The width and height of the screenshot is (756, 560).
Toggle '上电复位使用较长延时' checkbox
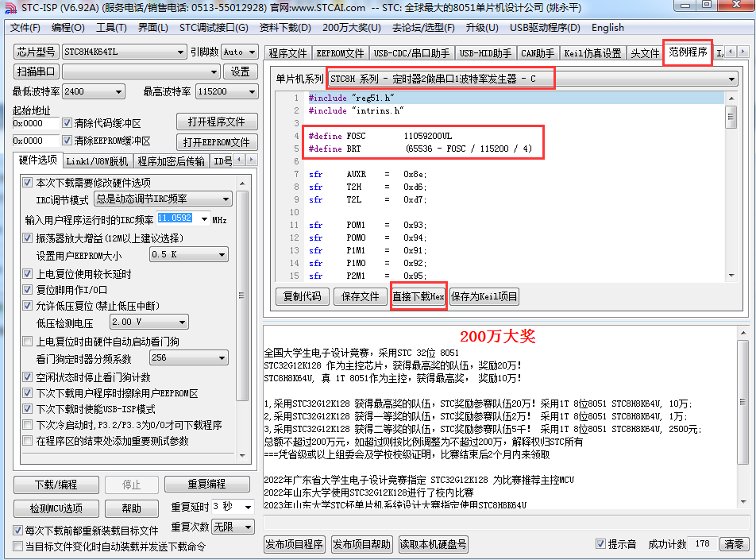28,274
